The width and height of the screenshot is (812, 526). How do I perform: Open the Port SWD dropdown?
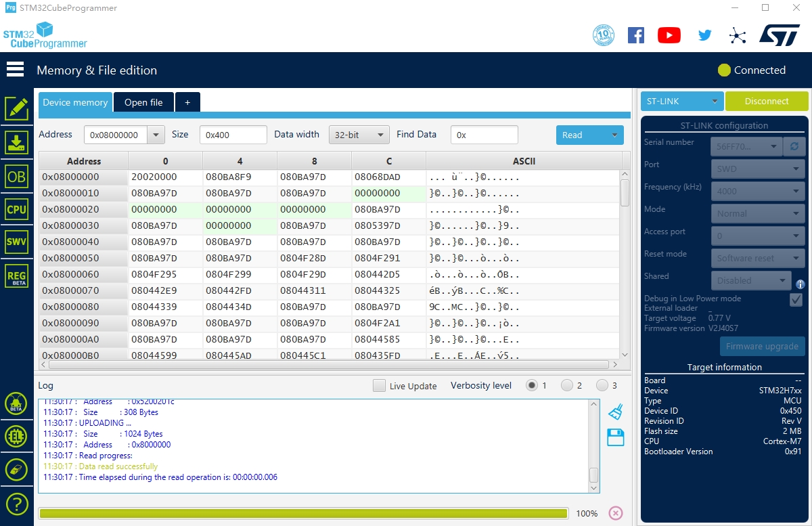(x=757, y=169)
